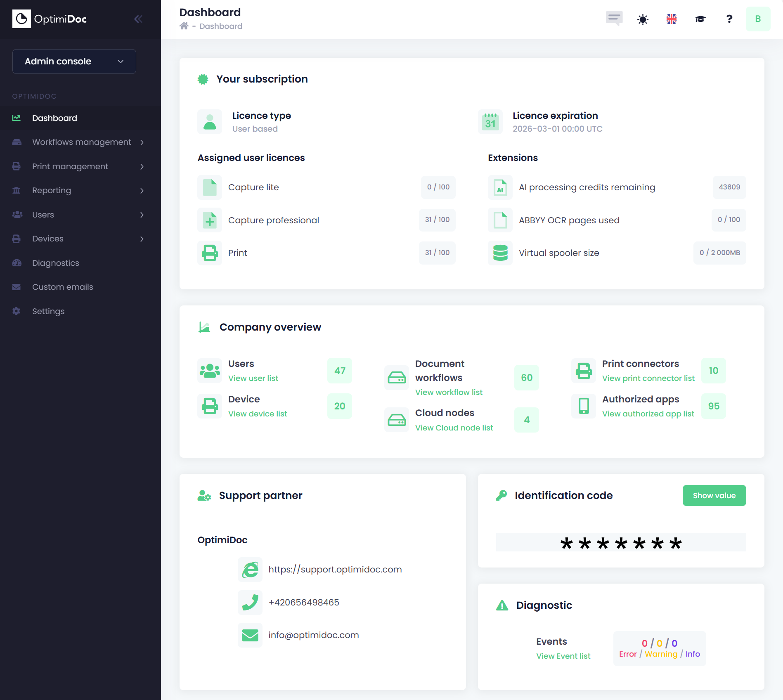
Task: Click the graduation cap learning icon
Action: [x=700, y=19]
